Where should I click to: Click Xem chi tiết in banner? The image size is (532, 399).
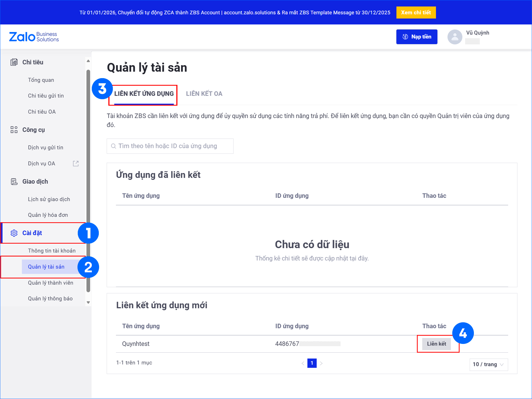coord(416,12)
